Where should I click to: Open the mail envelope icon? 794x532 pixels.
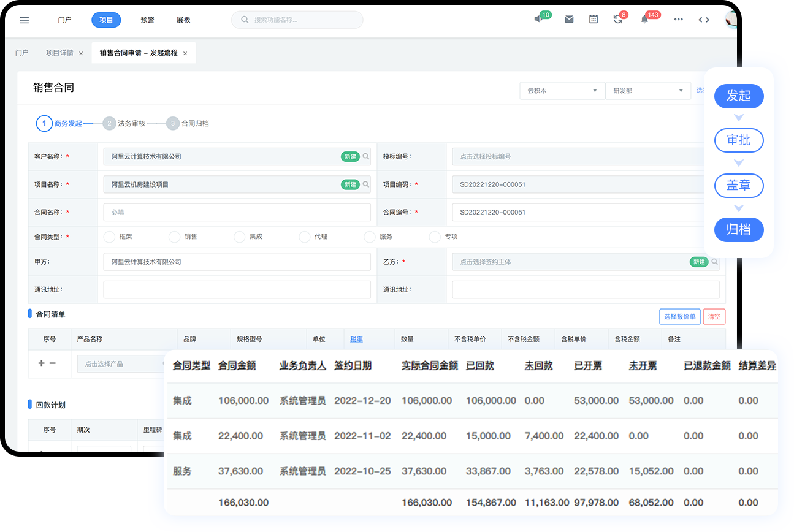click(569, 20)
